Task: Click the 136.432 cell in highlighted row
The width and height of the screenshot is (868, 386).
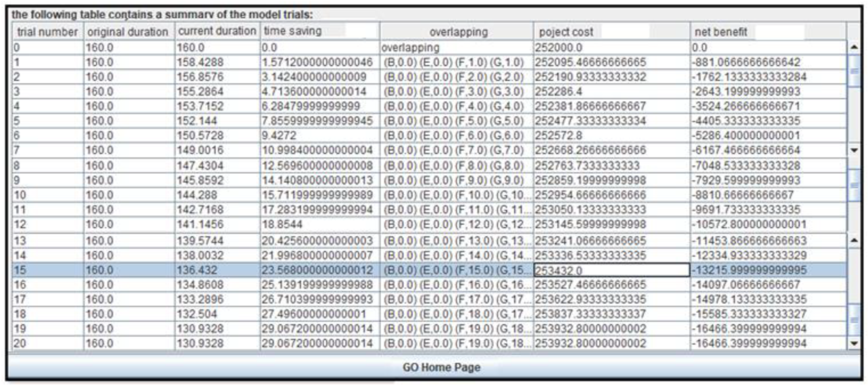Action: pyautogui.click(x=217, y=270)
